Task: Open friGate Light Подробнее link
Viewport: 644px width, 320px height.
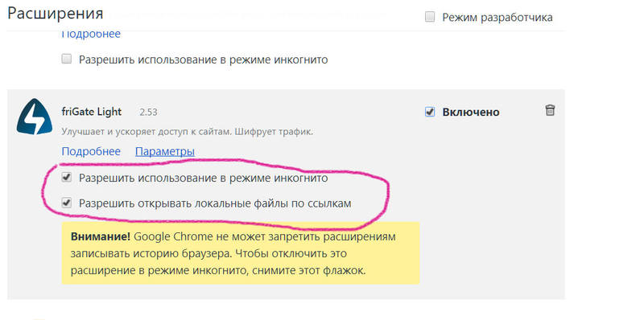Action: [x=91, y=151]
